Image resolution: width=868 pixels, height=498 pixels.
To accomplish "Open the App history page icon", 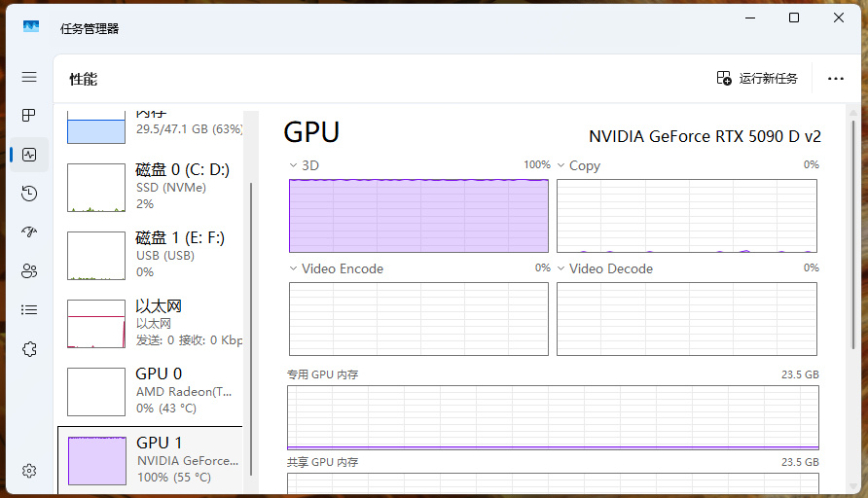I will (x=29, y=194).
